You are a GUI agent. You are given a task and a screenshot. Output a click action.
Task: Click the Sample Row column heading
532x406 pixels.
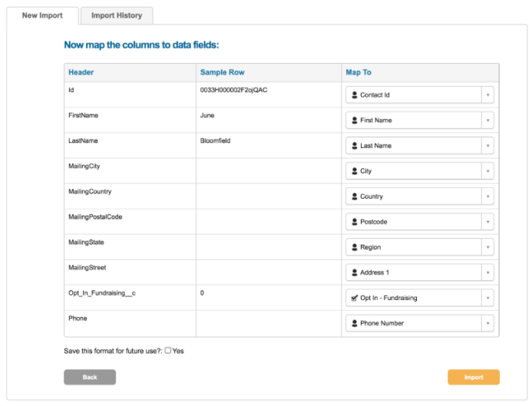coord(222,72)
